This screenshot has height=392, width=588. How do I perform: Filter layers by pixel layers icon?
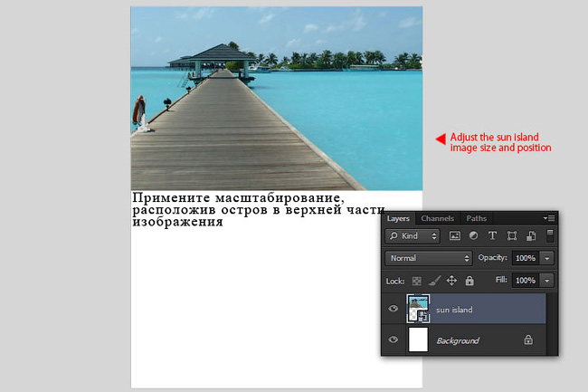point(454,236)
